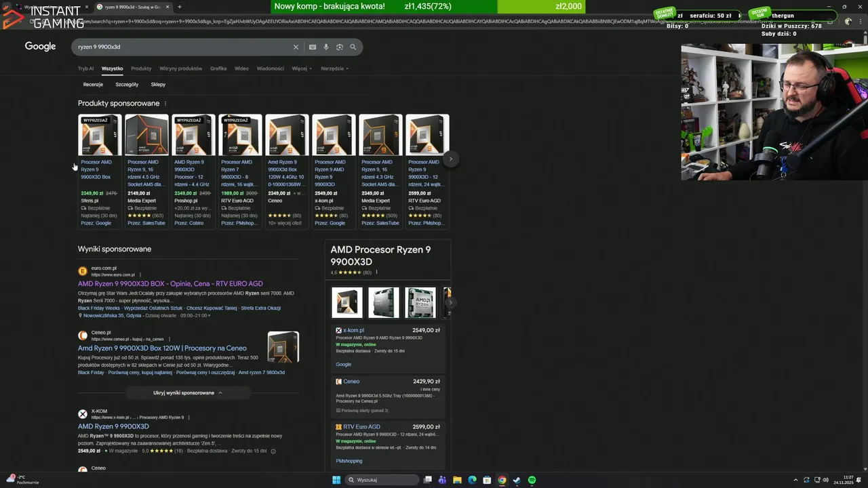Open the Google logo homepage
The width and height of the screenshot is (868, 488).
coord(40,46)
